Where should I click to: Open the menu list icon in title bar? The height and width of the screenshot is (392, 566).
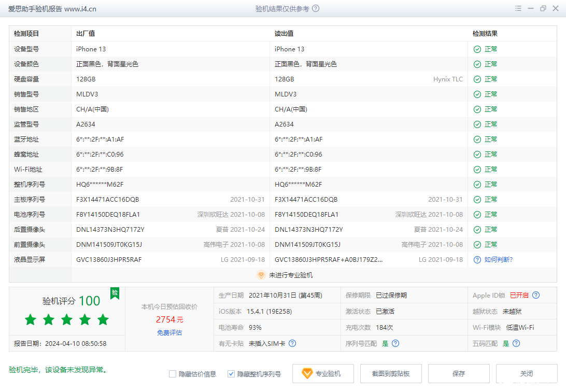(518, 8)
